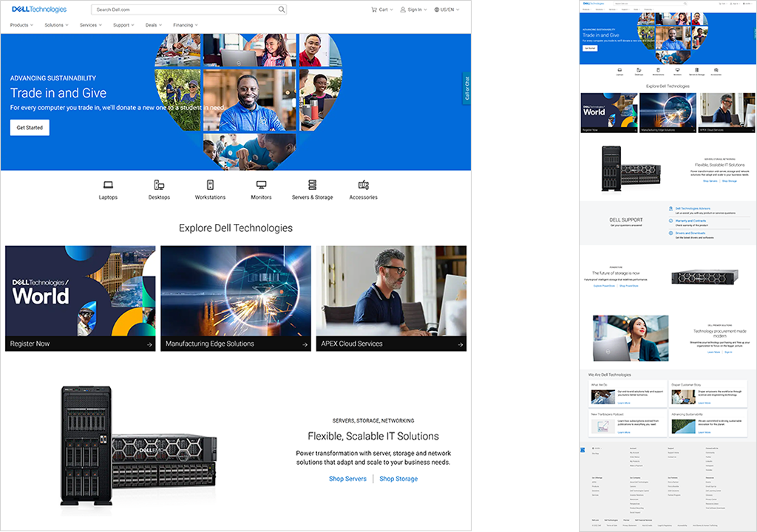The image size is (757, 532).
Task: Open the Deals navigation menu
Action: click(153, 25)
